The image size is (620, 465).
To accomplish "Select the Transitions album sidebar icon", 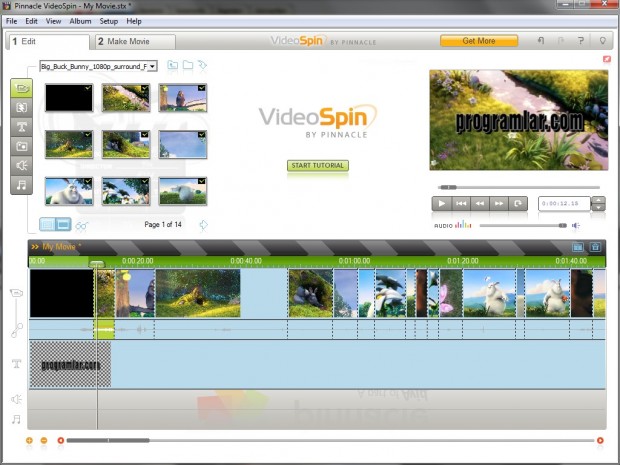I will pos(21,108).
